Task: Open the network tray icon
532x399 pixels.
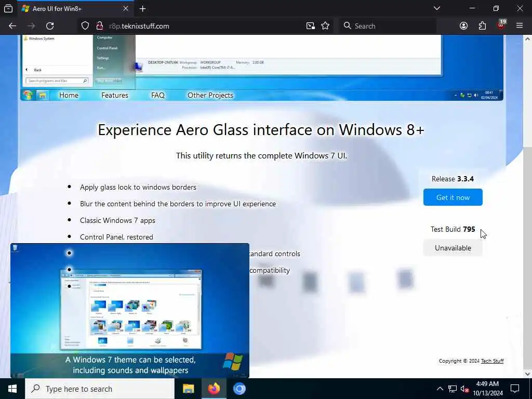Action: pos(453,389)
